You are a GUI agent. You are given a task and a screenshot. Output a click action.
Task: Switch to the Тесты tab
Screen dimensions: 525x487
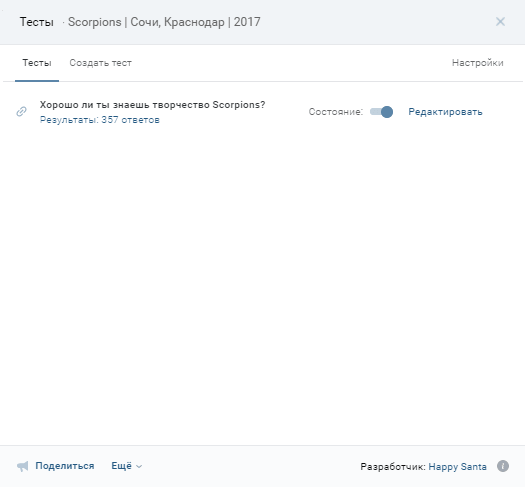(37, 63)
